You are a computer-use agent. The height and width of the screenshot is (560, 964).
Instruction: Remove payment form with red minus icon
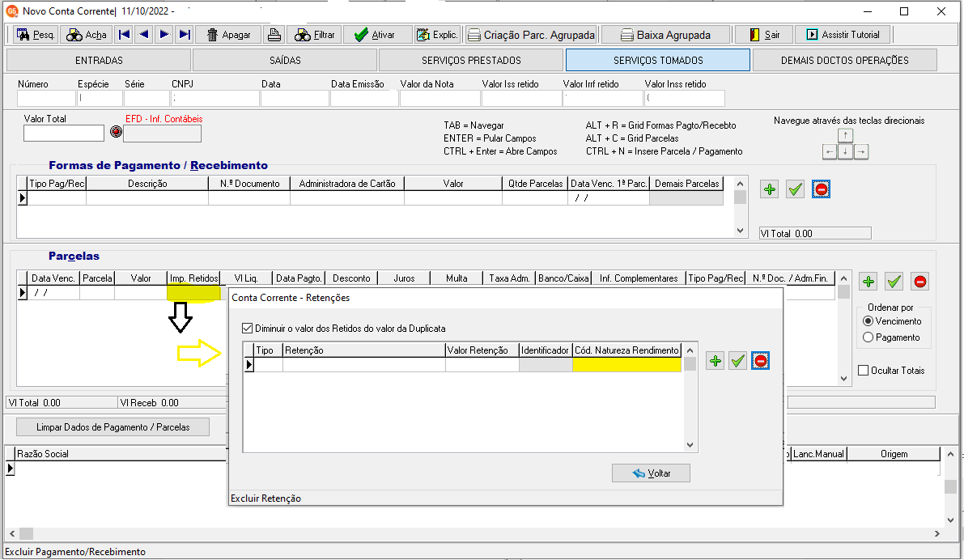pos(821,189)
